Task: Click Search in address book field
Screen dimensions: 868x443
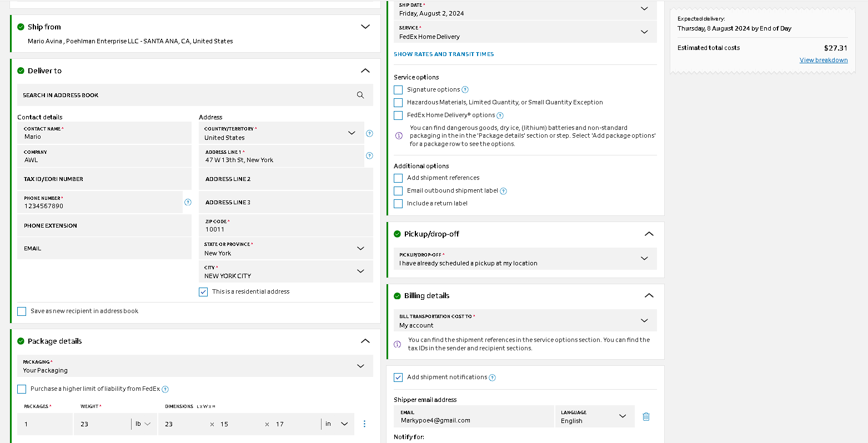Action: click(x=195, y=95)
